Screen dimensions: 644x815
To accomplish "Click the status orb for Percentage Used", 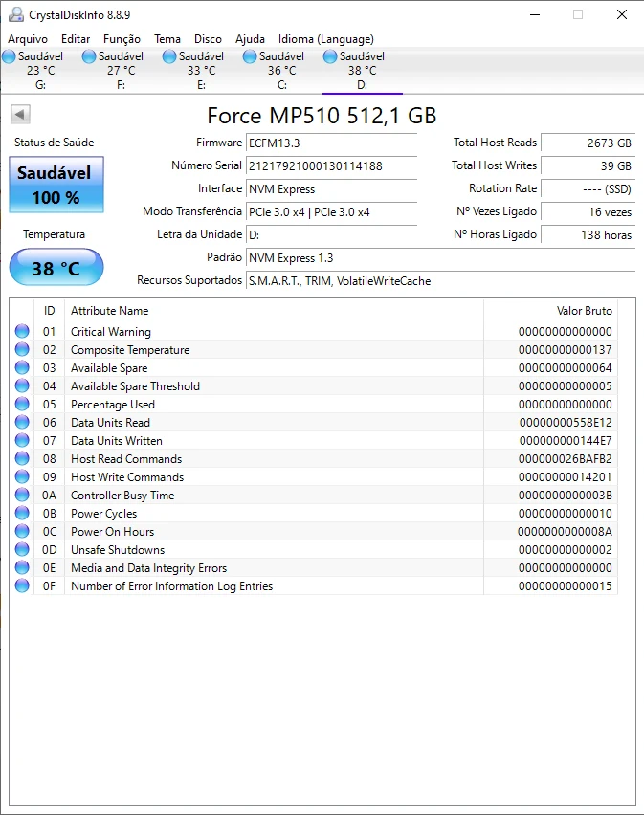I will click(22, 404).
